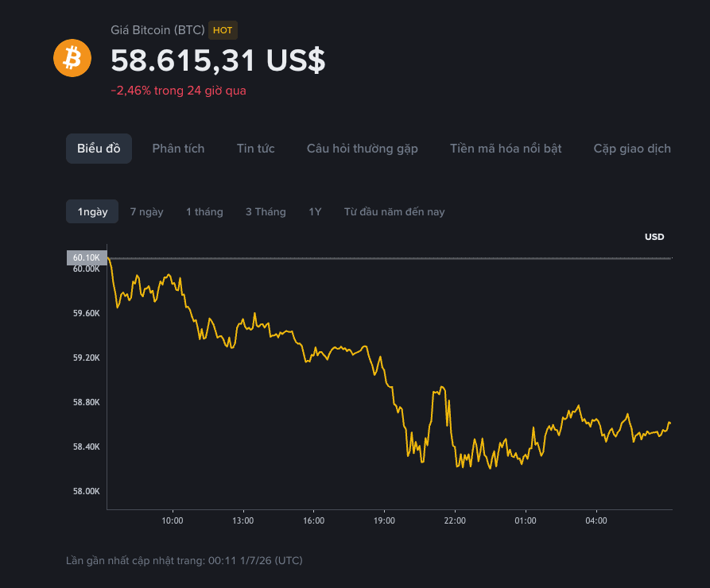The width and height of the screenshot is (710, 588).
Task: Choose the 1 tháng time range
Action: [204, 211]
